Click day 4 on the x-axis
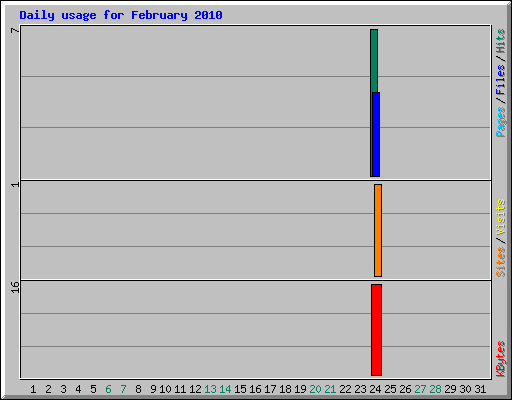The height and width of the screenshot is (400, 512). [78, 389]
